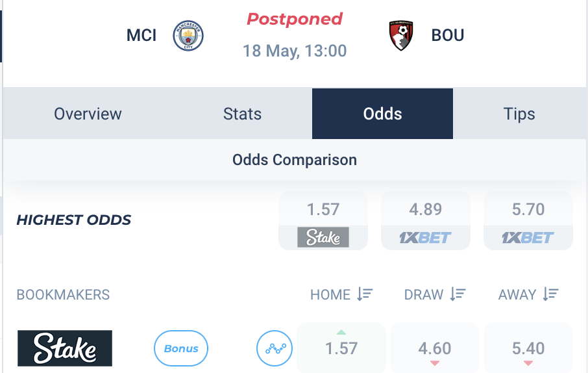Image resolution: width=588 pixels, height=373 pixels.
Task: Select Stake draw odds 4.60
Action: click(x=435, y=348)
